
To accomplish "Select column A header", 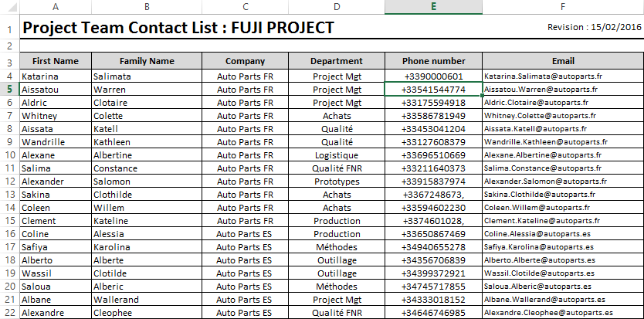I will (54, 6).
